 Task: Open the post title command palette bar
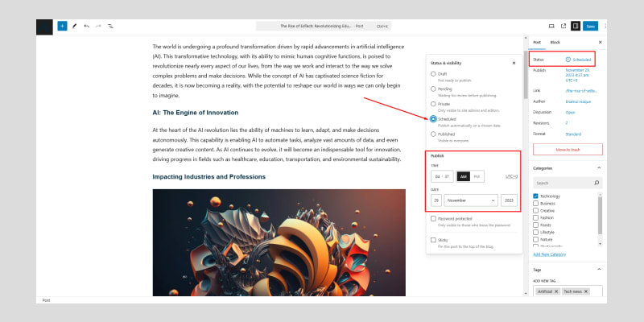(x=324, y=27)
